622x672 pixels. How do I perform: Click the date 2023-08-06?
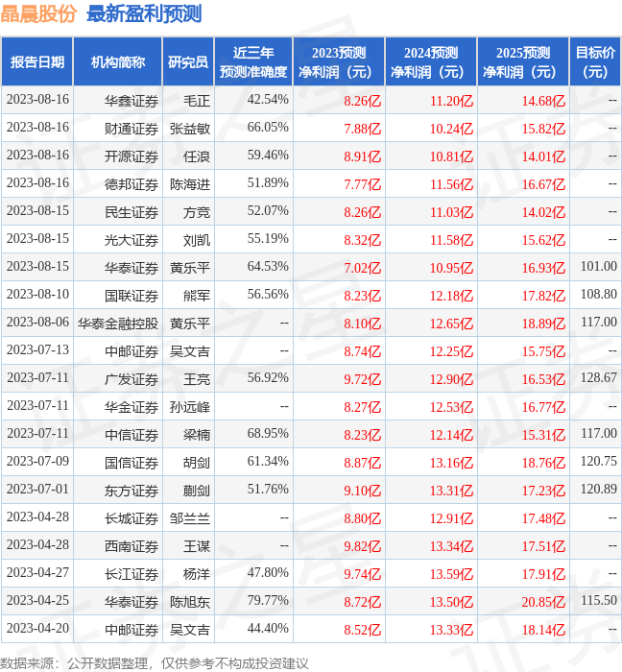pyautogui.click(x=37, y=322)
